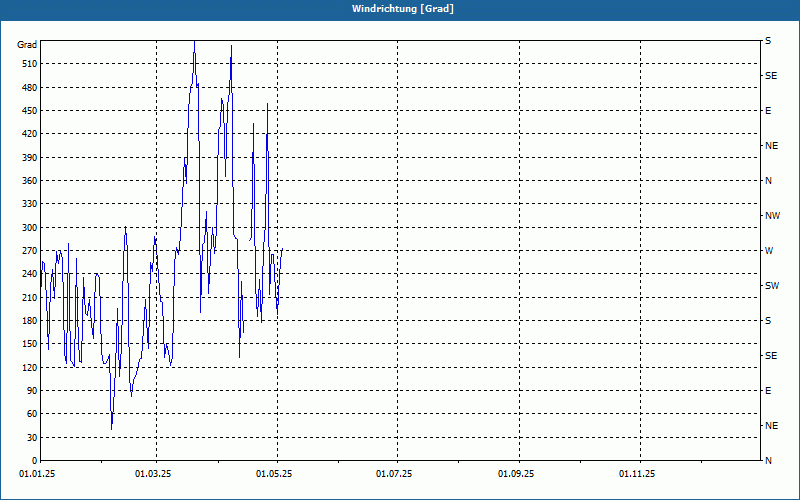Viewport: 800px width, 500px height.
Task: Click the E compass label level with 90
Action: click(768, 391)
